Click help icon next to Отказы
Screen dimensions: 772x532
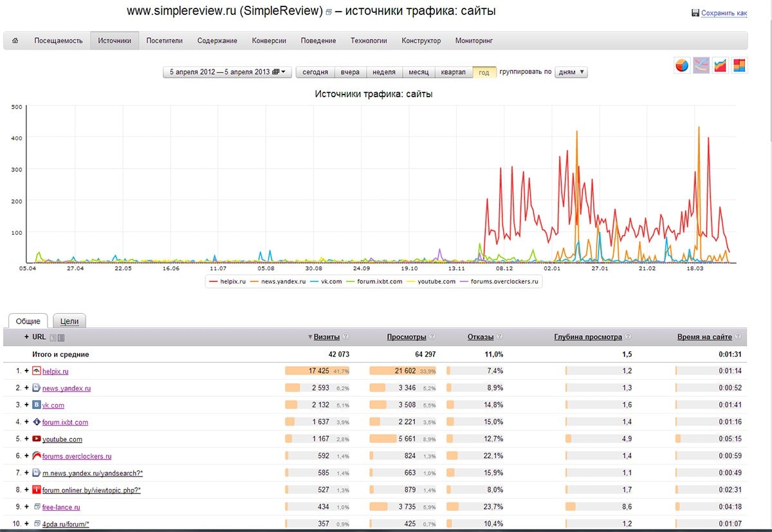[500, 336]
